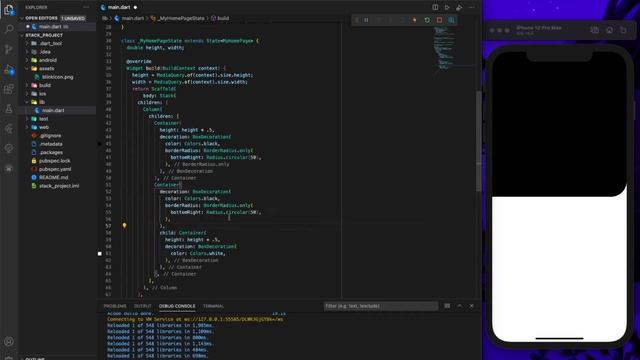640x360 pixels.
Task: Open the Extensions view
Action: pos(9,89)
